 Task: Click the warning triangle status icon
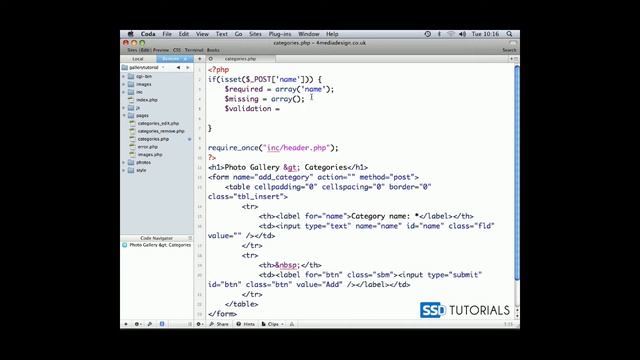[292, 324]
